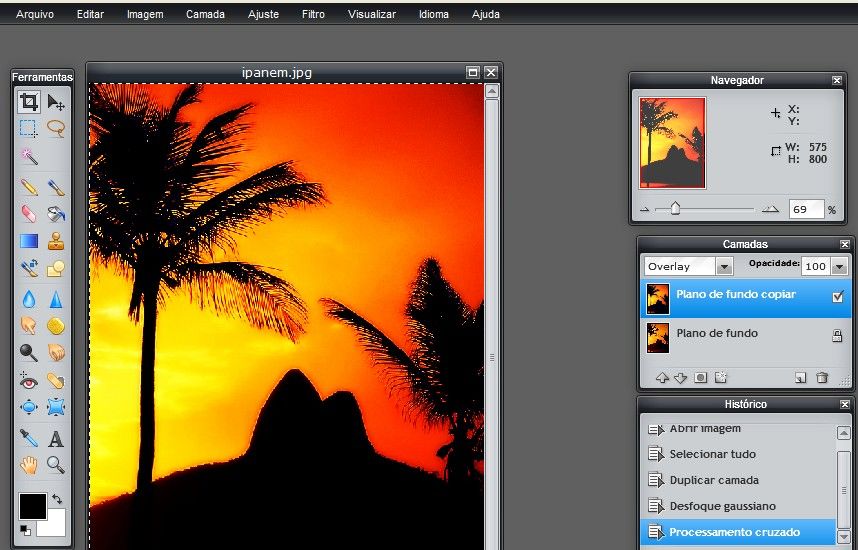Open the Ajuste menu

click(263, 14)
